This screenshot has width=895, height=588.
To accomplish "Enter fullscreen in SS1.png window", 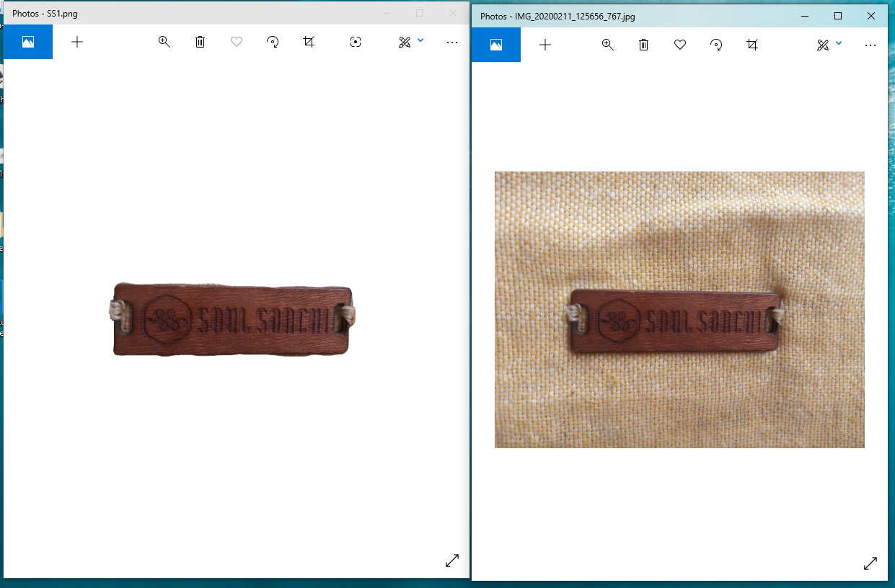I will [x=452, y=561].
